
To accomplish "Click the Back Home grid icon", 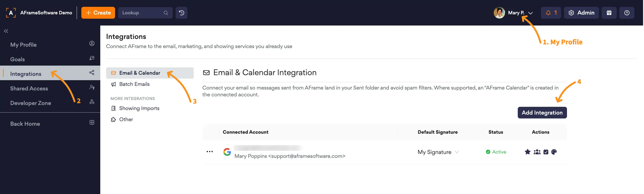I will click(92, 122).
